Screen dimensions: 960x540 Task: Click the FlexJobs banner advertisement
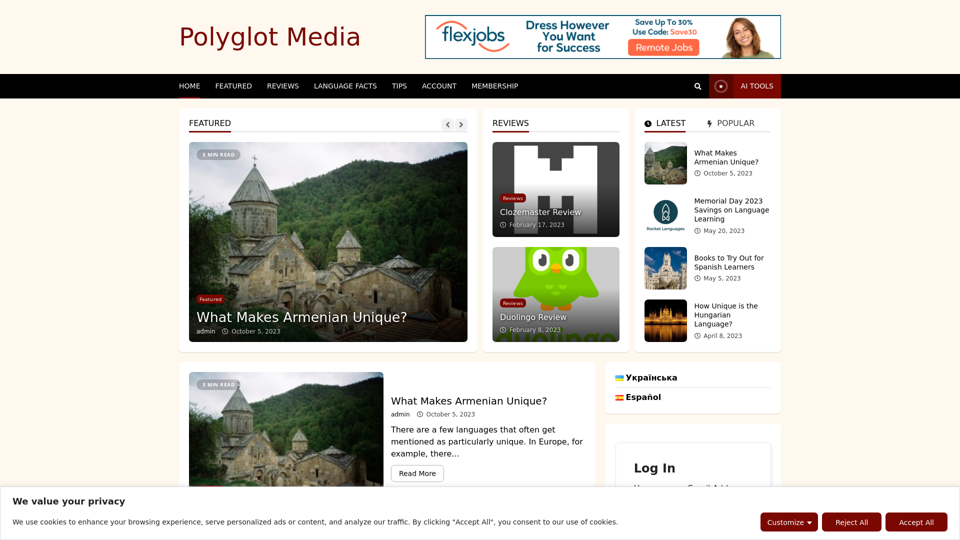(602, 37)
